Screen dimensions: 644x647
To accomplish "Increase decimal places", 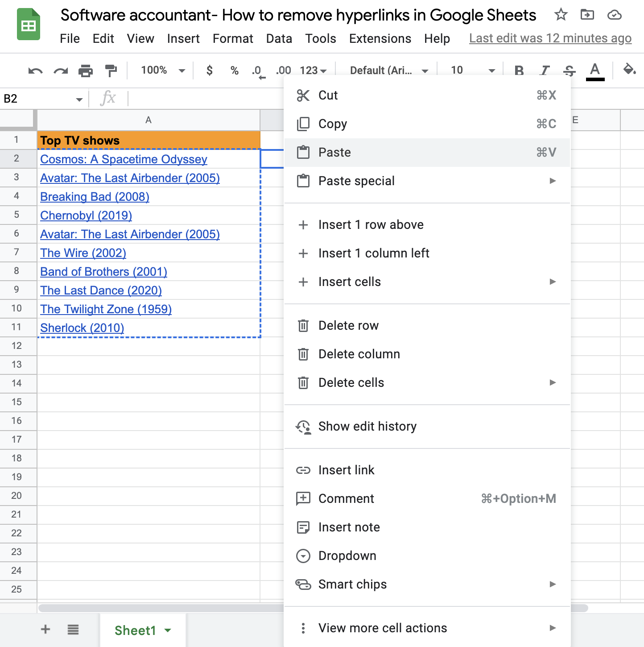I will point(283,70).
